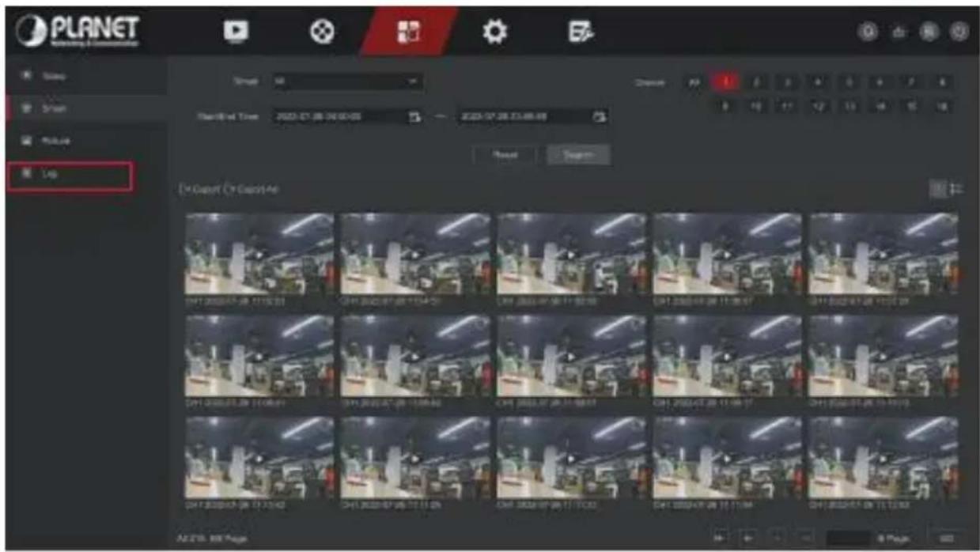Toggle channel 9 button
Viewport: 980px width, 552px height.
coord(725,105)
